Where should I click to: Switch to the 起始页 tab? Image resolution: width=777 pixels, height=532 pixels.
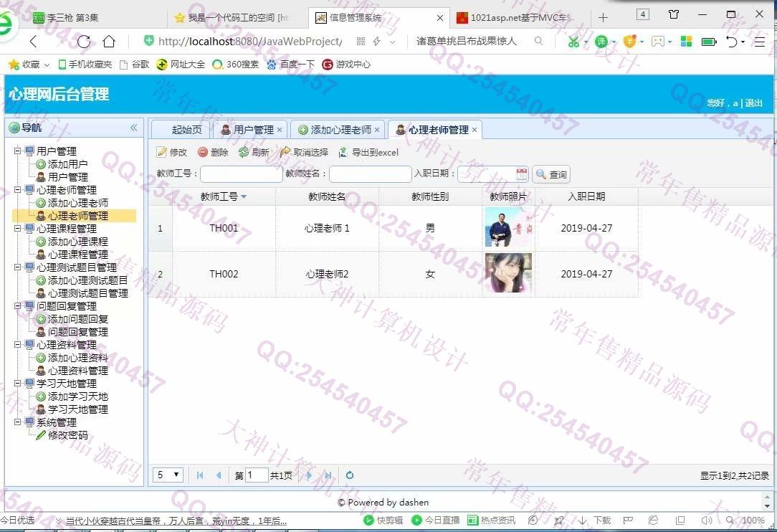pyautogui.click(x=187, y=130)
